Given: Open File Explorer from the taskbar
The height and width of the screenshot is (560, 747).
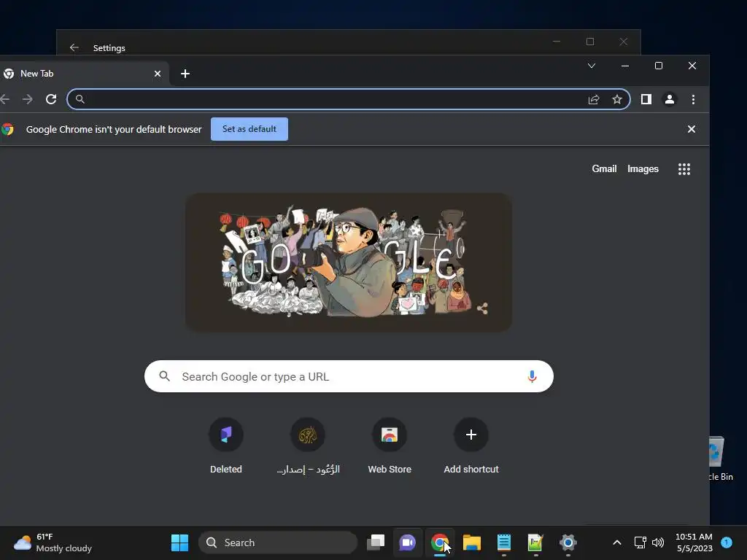Looking at the screenshot, I should (x=472, y=542).
